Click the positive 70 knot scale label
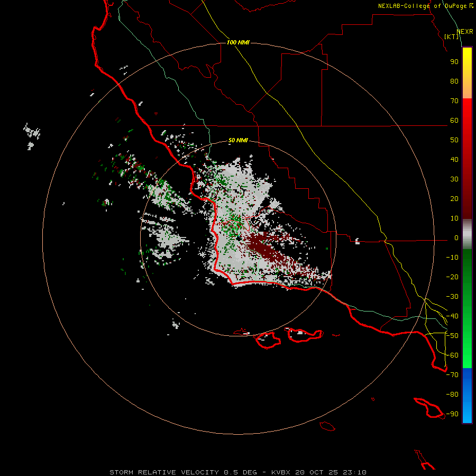Screen dimensions: 476x476 click(454, 101)
